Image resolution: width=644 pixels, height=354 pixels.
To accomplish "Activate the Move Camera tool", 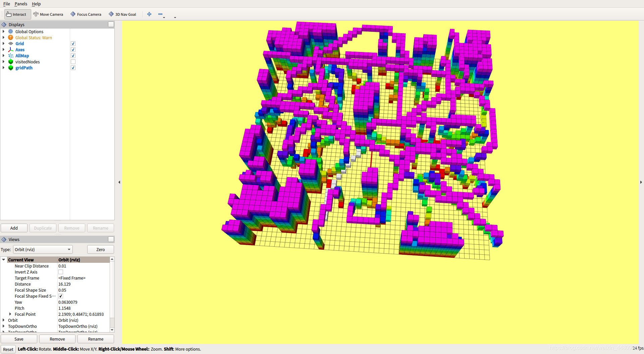I will click(x=48, y=14).
